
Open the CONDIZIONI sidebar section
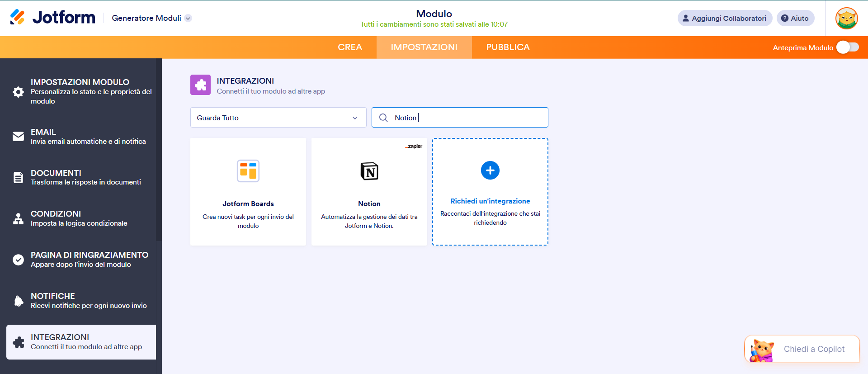[81, 218]
